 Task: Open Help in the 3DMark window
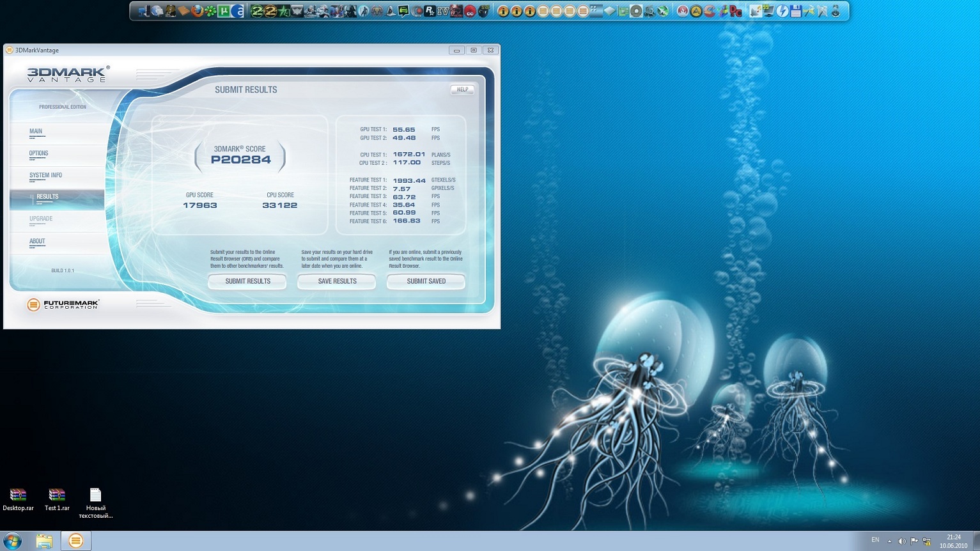click(462, 89)
